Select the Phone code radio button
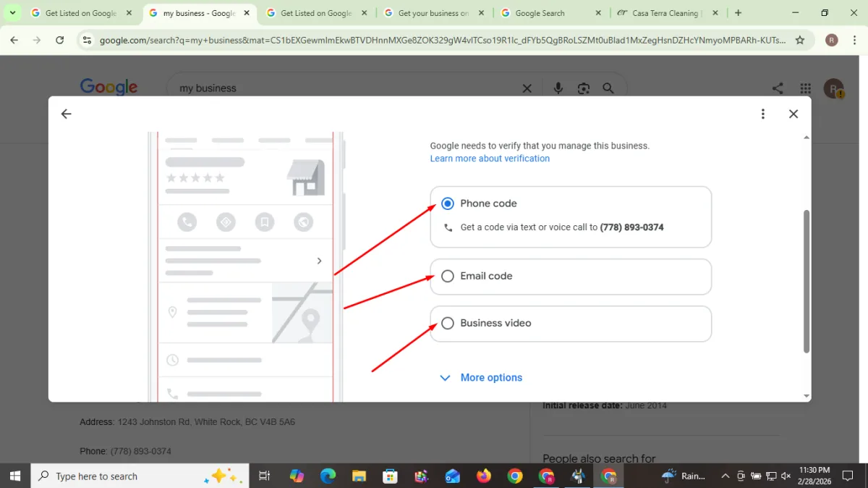 tap(448, 203)
